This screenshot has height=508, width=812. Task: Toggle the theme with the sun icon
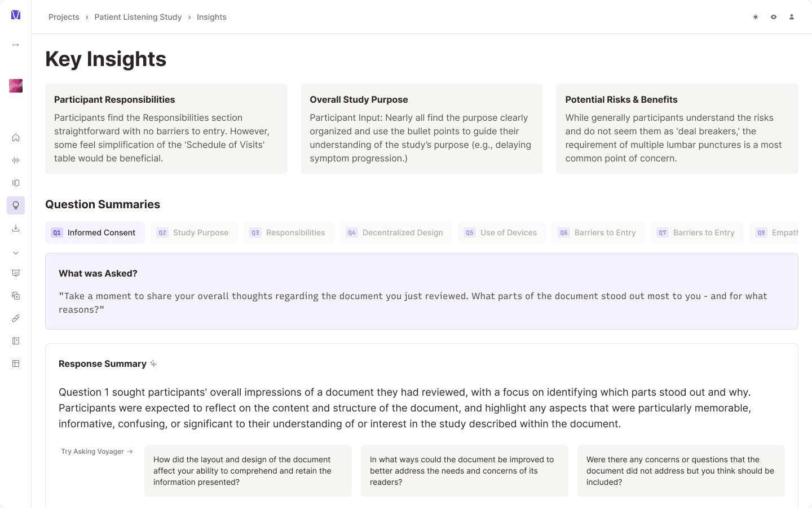756,17
